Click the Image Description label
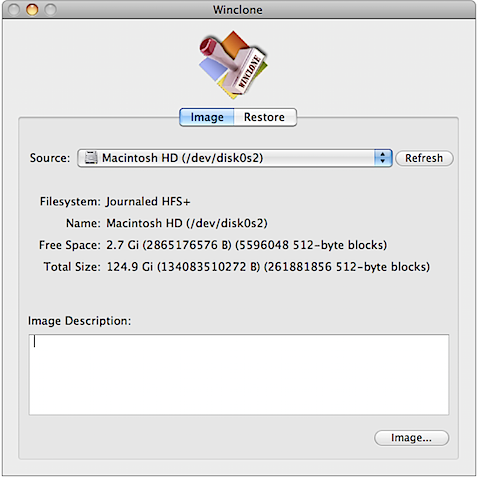The height and width of the screenshot is (478, 478). click(79, 321)
